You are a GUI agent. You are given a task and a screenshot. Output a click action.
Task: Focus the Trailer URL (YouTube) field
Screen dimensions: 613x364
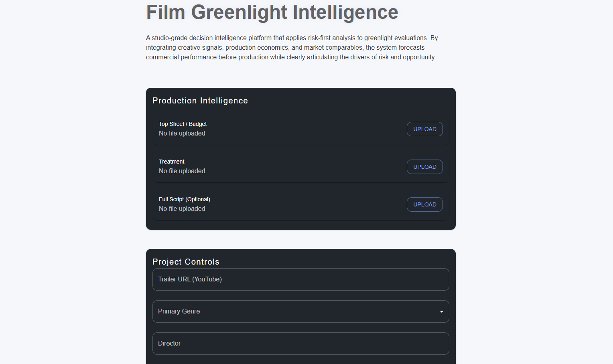point(300,279)
